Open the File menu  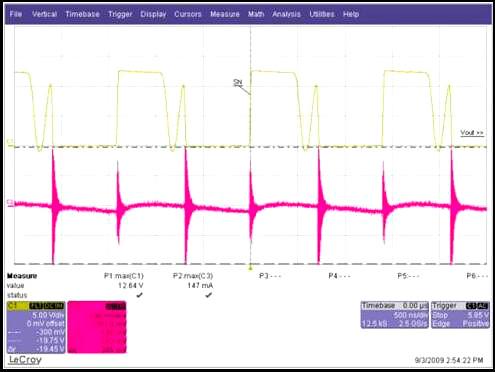(x=16, y=14)
